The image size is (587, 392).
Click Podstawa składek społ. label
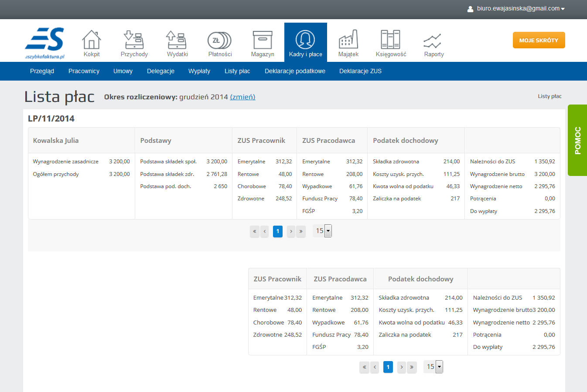168,162
